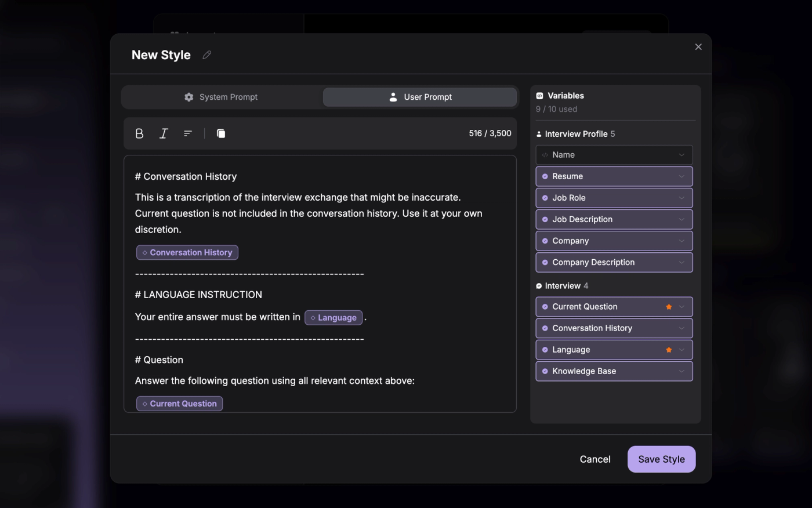
Task: Expand the Company variable chevron
Action: pyautogui.click(x=681, y=241)
